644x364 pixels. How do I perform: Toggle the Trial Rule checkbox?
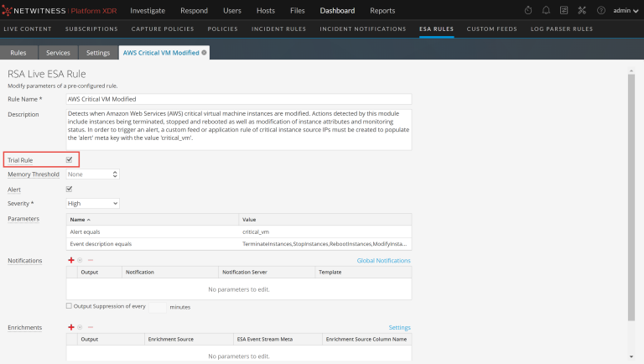[70, 159]
